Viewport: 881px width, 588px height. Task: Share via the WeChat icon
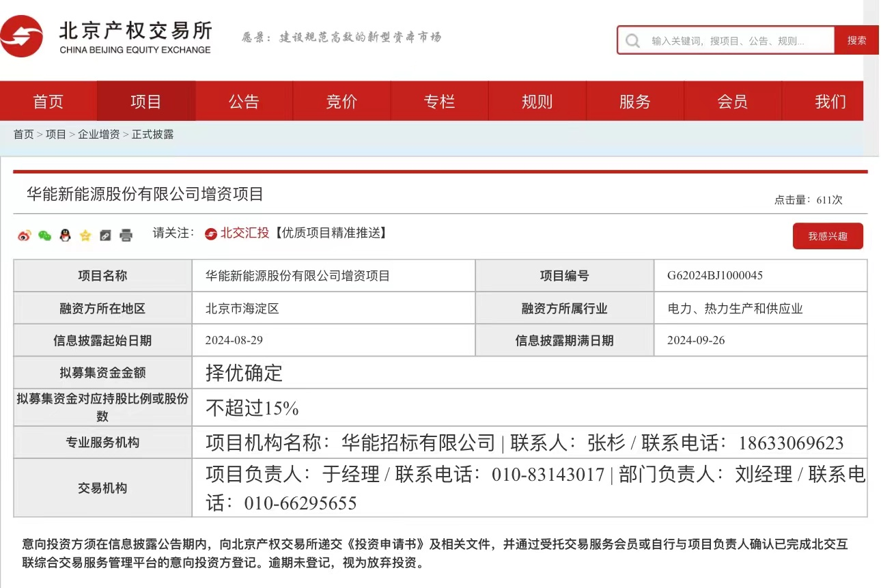44,236
